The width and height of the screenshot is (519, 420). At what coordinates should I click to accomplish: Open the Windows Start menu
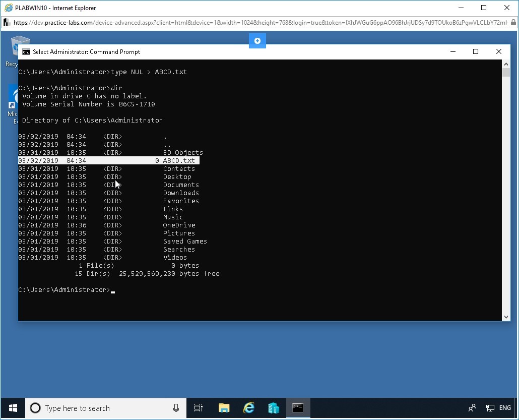pos(13,408)
